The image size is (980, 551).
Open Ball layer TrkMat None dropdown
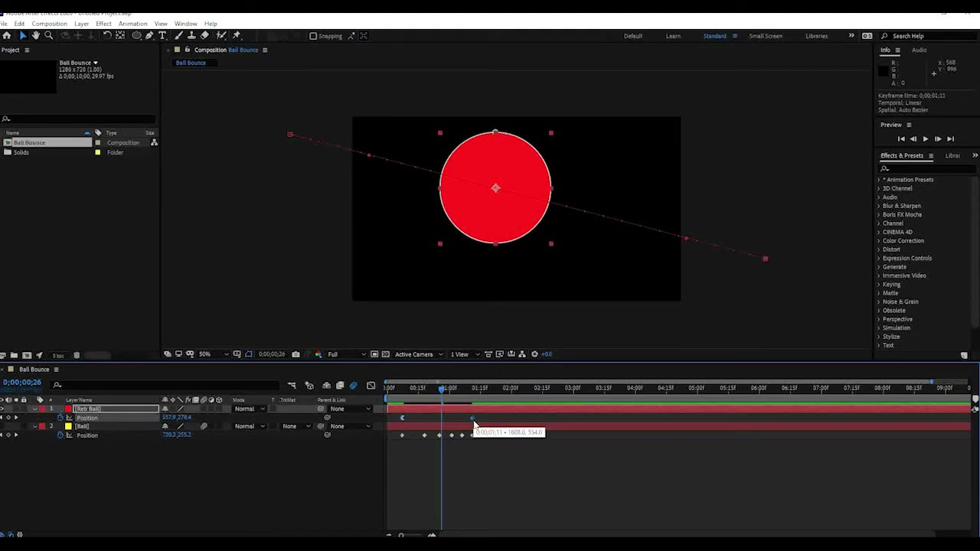(296, 426)
